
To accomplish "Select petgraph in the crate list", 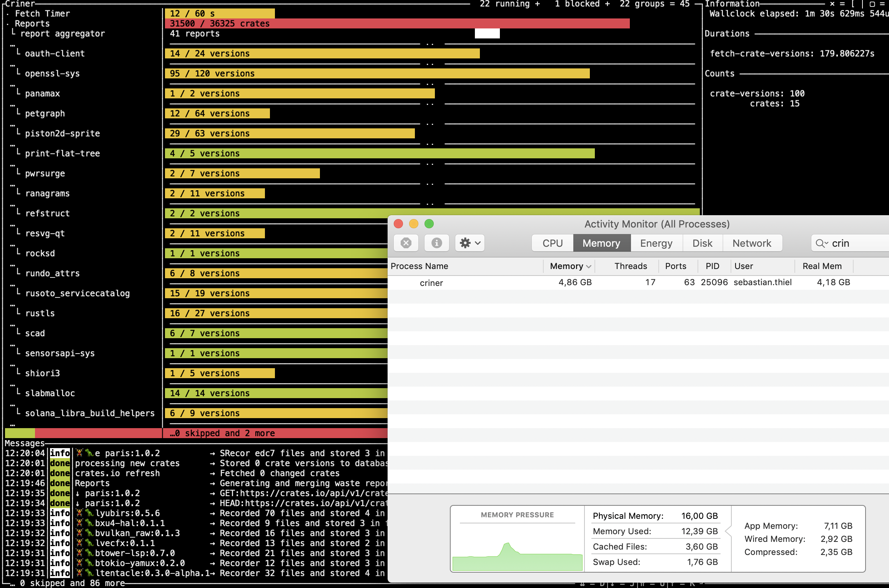I will click(45, 113).
